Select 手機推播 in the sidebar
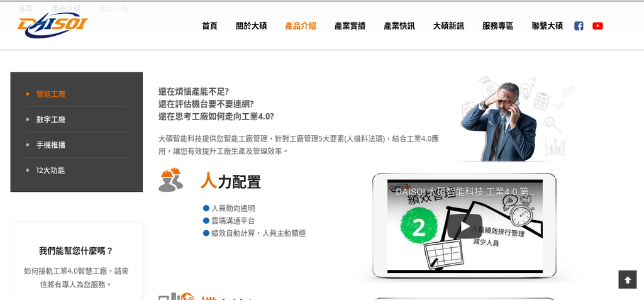The width and height of the screenshot is (644, 300). tap(51, 145)
